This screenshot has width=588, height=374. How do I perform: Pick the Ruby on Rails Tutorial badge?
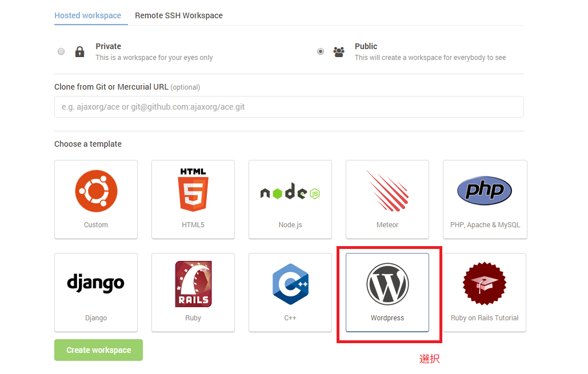click(x=485, y=284)
